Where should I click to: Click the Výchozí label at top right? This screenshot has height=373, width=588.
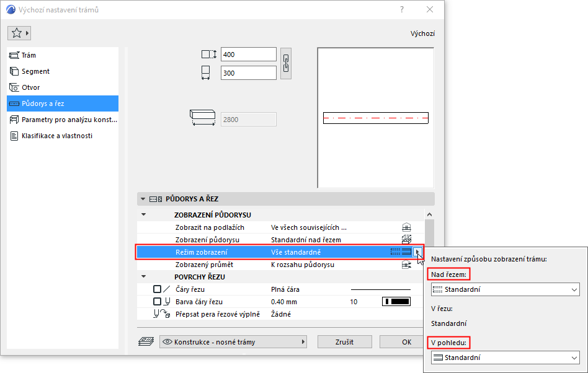click(422, 33)
